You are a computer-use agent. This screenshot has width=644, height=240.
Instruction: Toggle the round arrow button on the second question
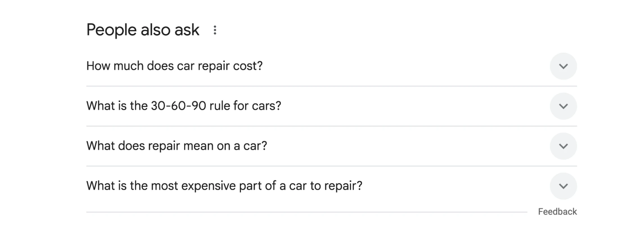[x=563, y=106]
